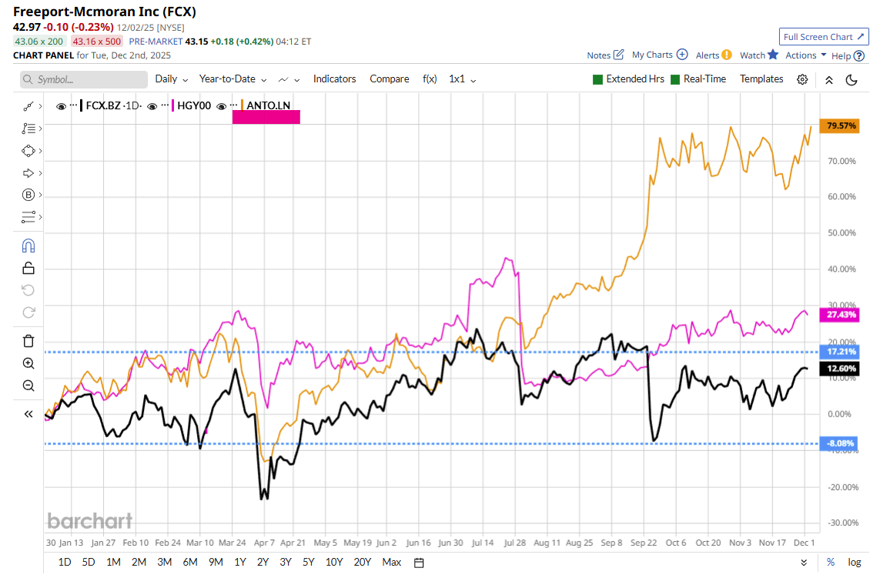
Task: Open chart settings gear icon
Action: 802,79
